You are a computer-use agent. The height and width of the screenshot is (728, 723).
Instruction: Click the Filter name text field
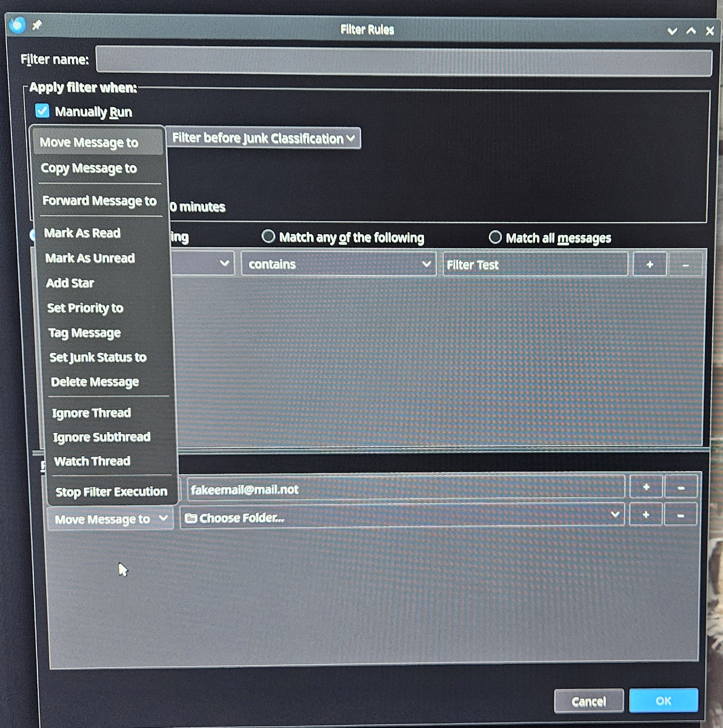pos(403,60)
